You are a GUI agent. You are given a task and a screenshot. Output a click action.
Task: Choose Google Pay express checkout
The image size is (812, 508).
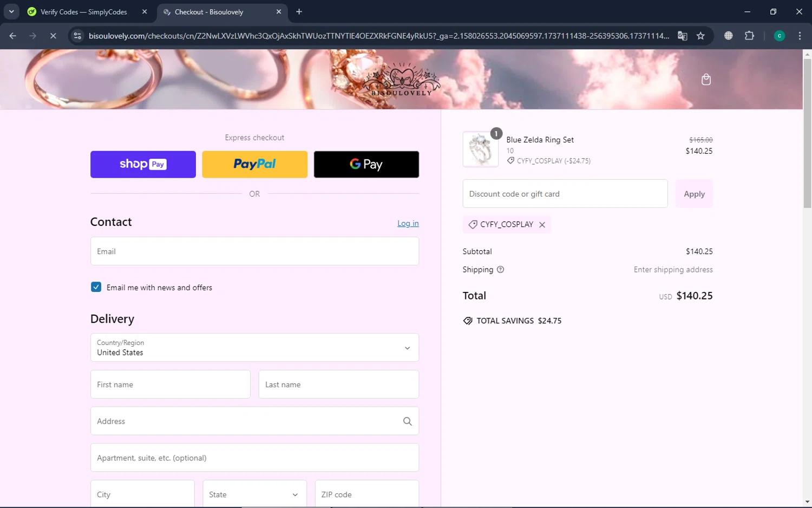(366, 164)
